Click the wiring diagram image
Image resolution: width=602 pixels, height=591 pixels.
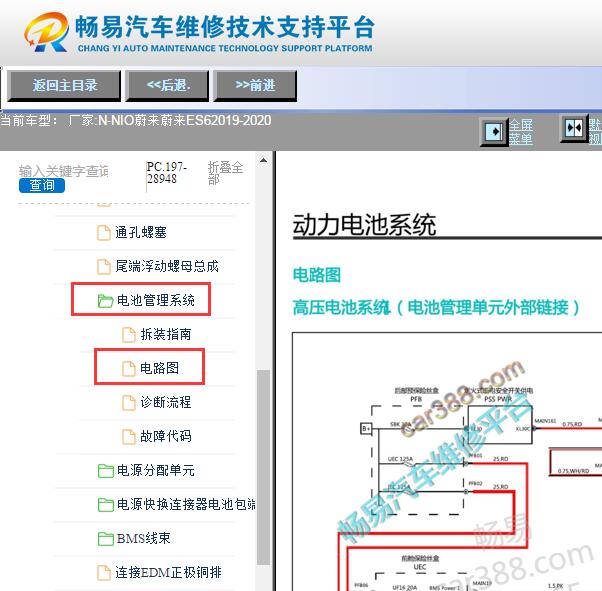point(447,462)
